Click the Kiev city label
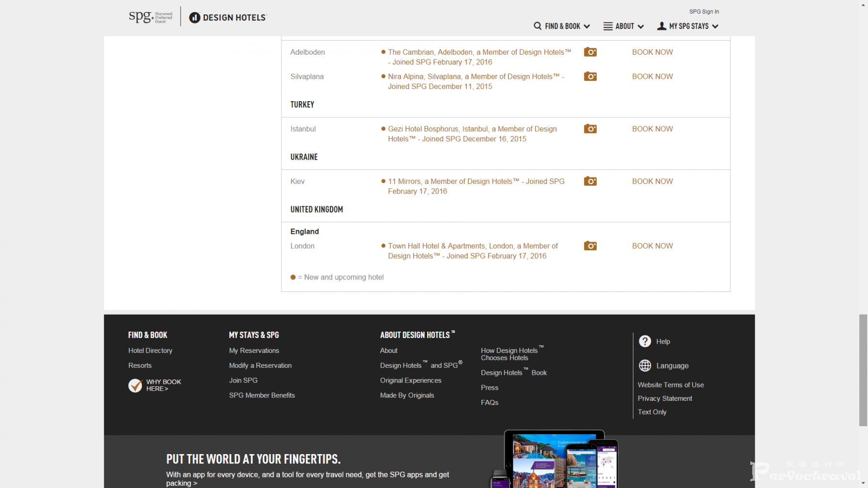 297,182
